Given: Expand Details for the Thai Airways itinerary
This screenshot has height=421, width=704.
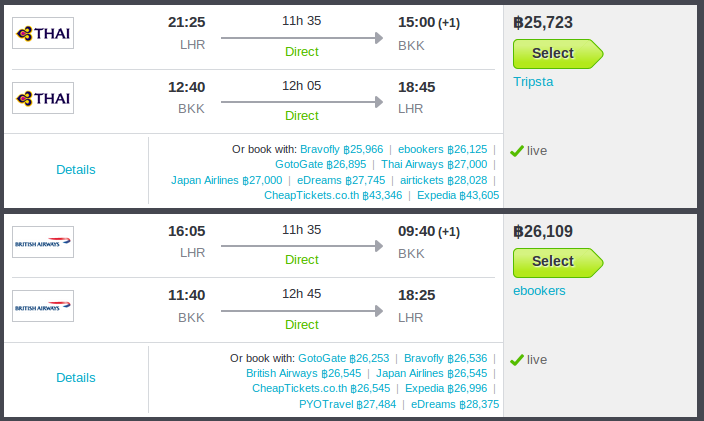Looking at the screenshot, I should click(76, 170).
